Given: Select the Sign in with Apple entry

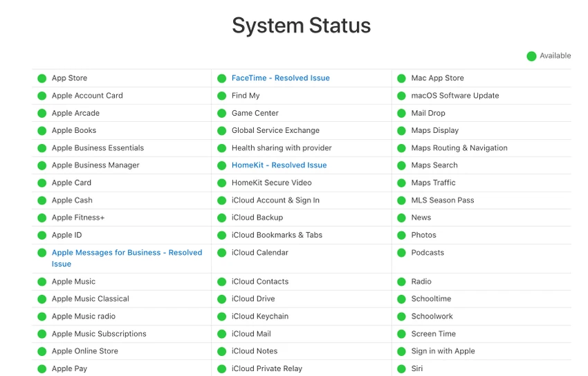Looking at the screenshot, I should point(443,351).
